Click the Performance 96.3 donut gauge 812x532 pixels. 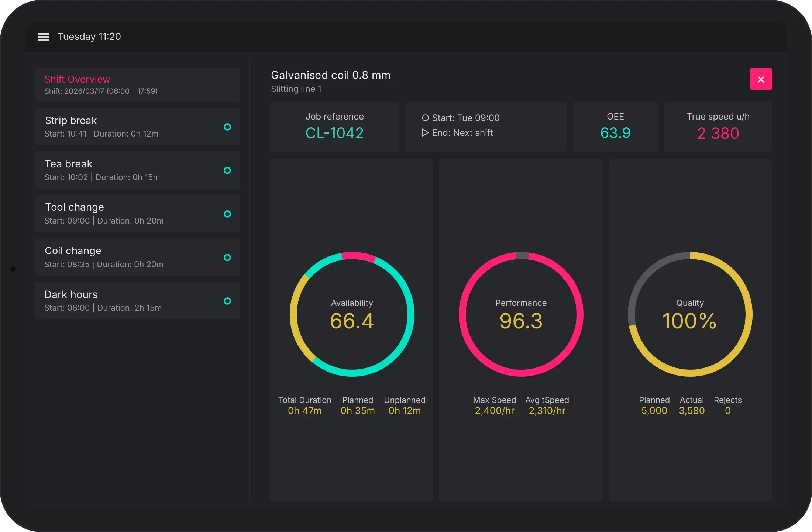click(521, 314)
